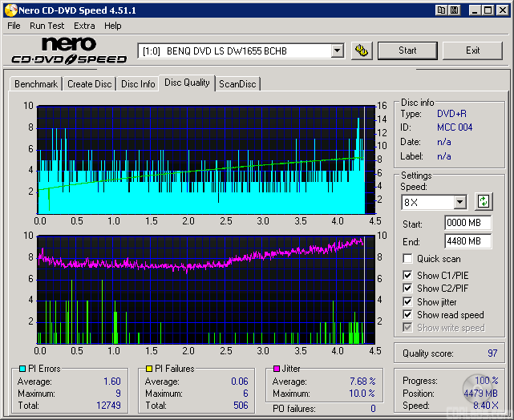Expand the 8X speed dropdown

459,202
